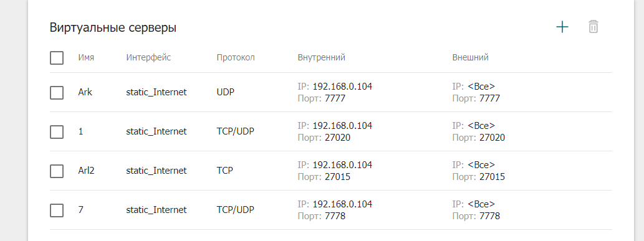Click the Протокол column header
644x241 pixels.
tap(236, 57)
